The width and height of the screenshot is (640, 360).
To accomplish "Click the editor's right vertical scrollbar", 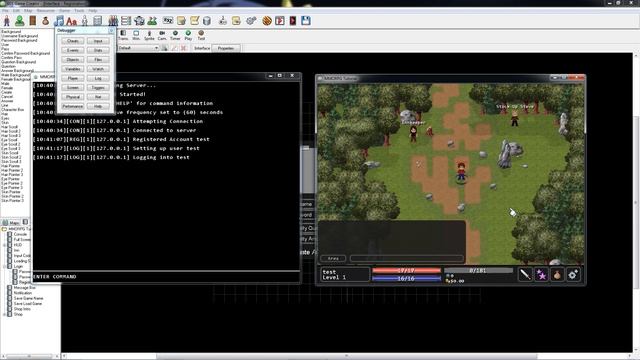I will pyautogui.click(x=636, y=202).
